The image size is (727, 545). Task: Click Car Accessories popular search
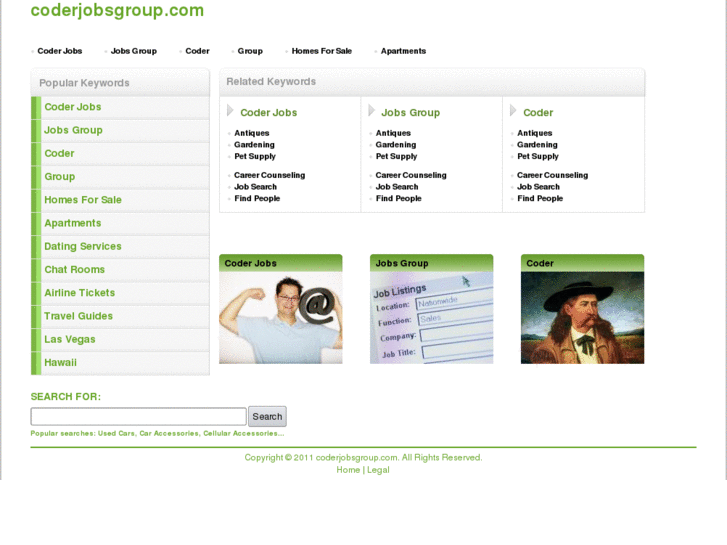pos(169,433)
